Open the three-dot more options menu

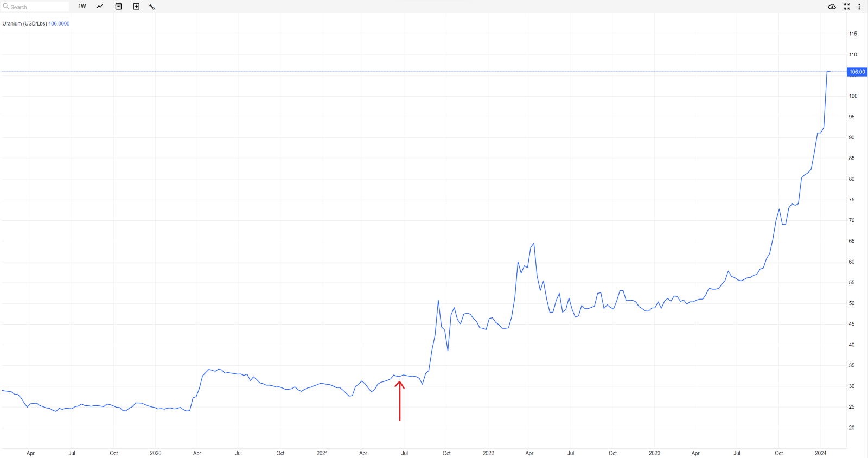[859, 7]
